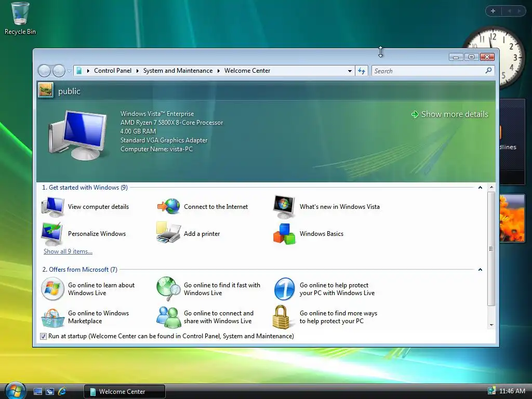Click Show more details link

pos(449,114)
